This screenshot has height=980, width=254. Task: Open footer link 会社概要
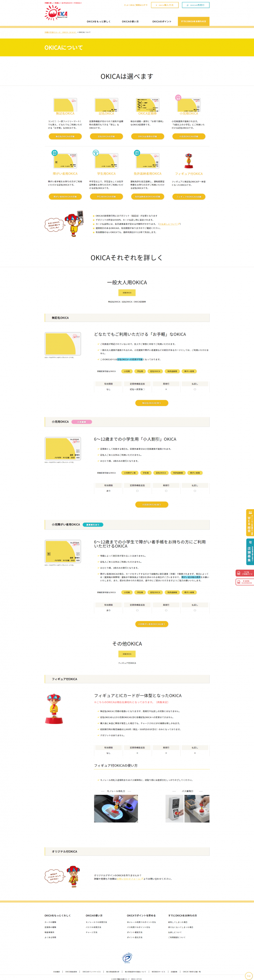[x=57, y=972]
